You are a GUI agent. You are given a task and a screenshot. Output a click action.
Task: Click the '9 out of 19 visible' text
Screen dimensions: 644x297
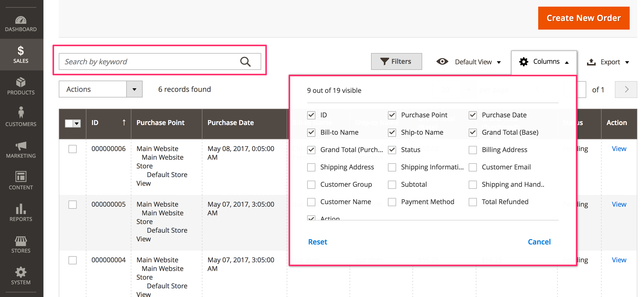pyautogui.click(x=334, y=91)
